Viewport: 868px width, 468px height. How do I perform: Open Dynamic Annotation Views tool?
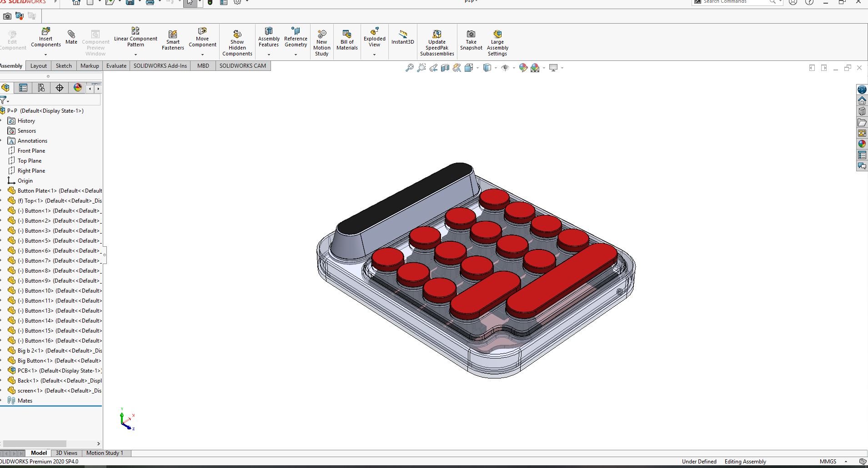457,68
